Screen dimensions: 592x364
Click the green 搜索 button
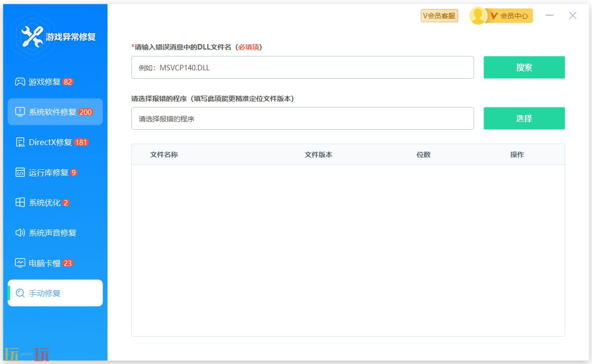(x=524, y=67)
